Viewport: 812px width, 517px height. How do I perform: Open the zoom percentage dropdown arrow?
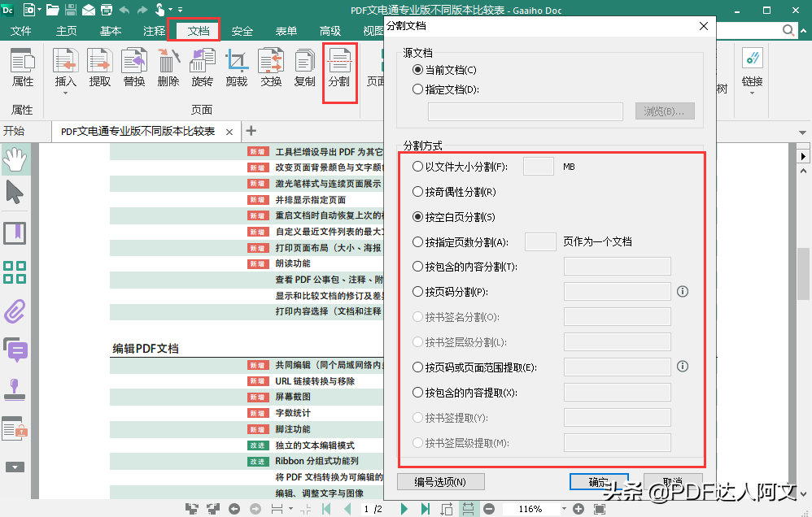[564, 509]
